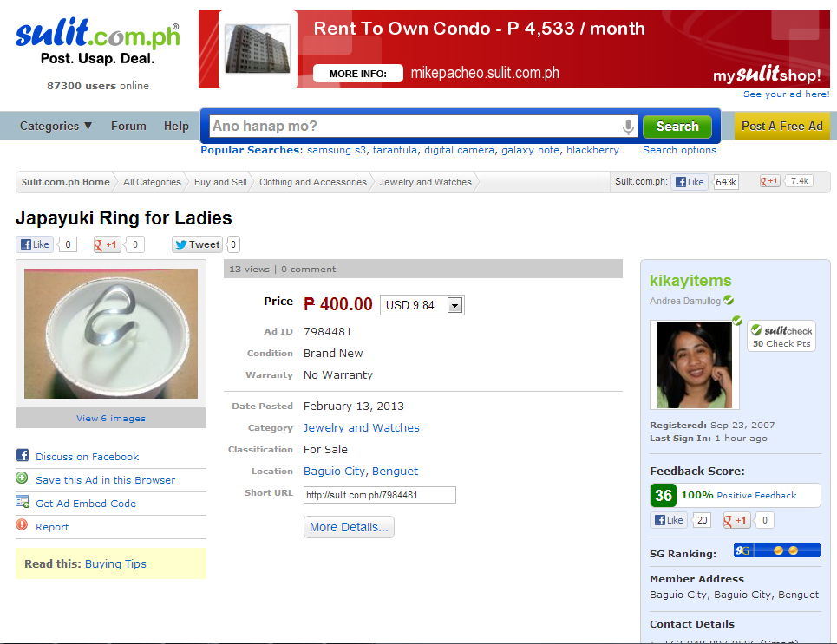837x644 pixels.
Task: Click the Discuss on Facebook icon
Action: 23,455
